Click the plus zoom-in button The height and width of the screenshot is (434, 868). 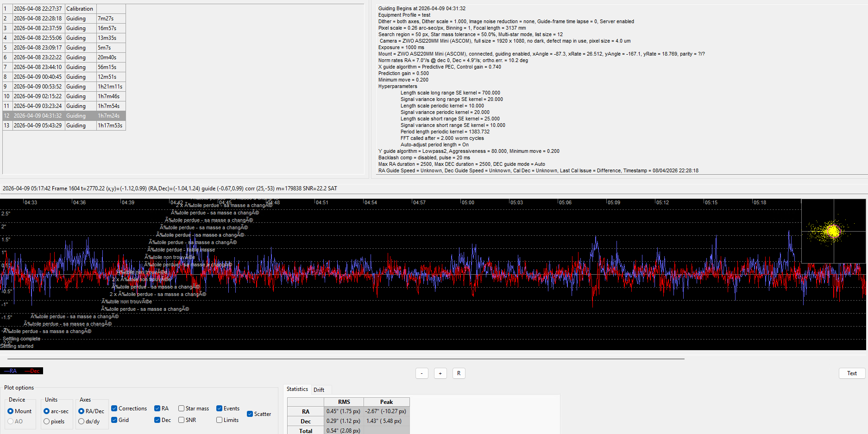(440, 373)
